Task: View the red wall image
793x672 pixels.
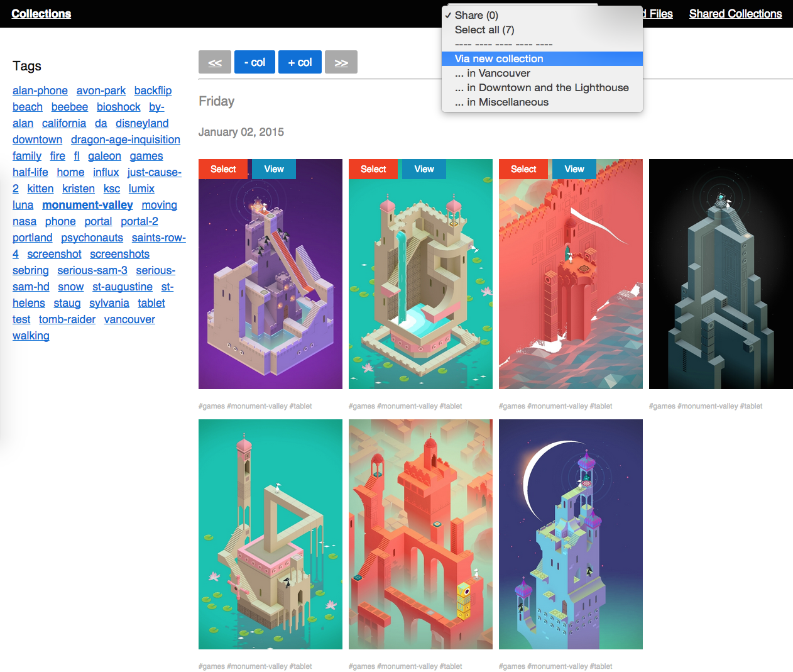Action: click(x=574, y=169)
